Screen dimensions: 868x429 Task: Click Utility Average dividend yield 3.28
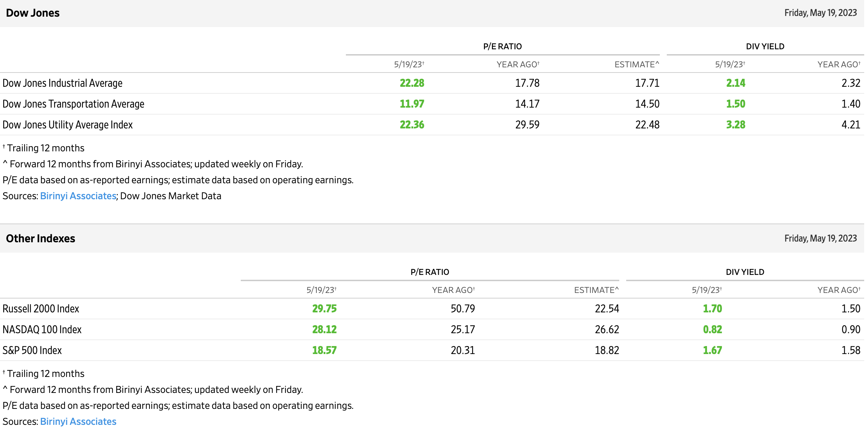[x=735, y=125]
